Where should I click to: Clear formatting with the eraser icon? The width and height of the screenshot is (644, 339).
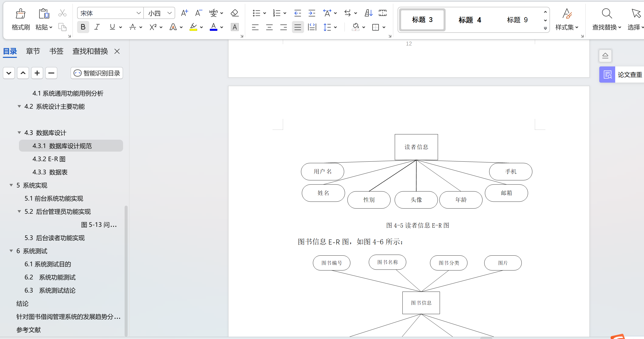235,13
